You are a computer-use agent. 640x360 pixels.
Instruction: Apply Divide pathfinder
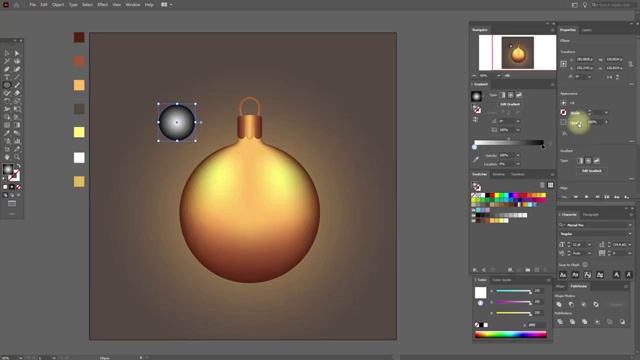[x=560, y=322]
